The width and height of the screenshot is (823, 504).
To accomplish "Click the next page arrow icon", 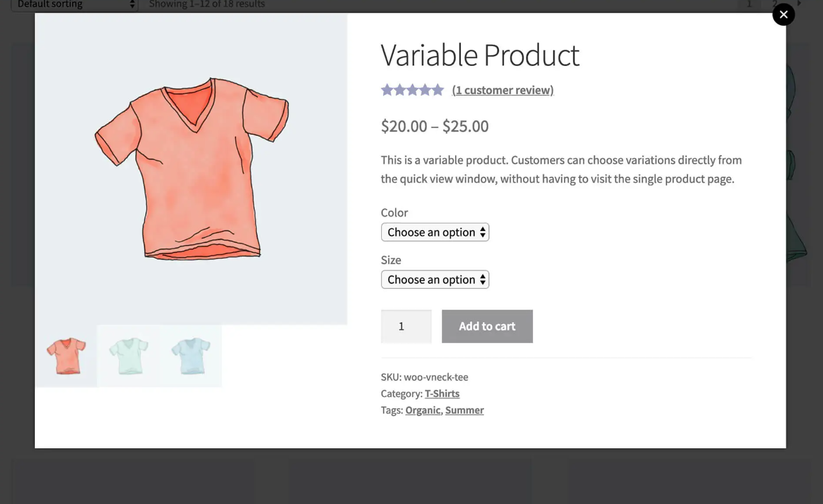I will 799,4.
